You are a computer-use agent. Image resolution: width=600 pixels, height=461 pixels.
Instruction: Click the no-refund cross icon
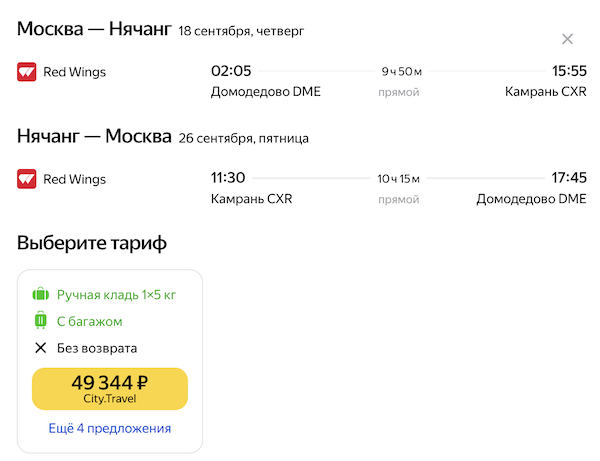tap(41, 348)
